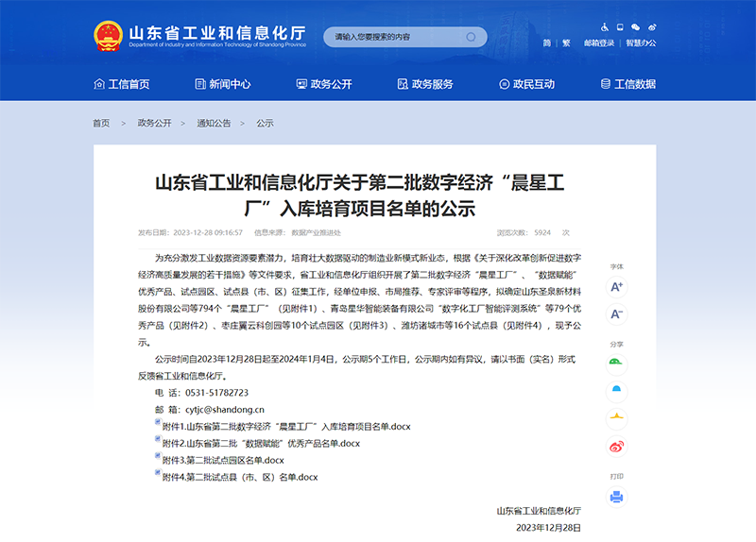Click the view count 5924
756x542 pixels.
tap(542, 232)
